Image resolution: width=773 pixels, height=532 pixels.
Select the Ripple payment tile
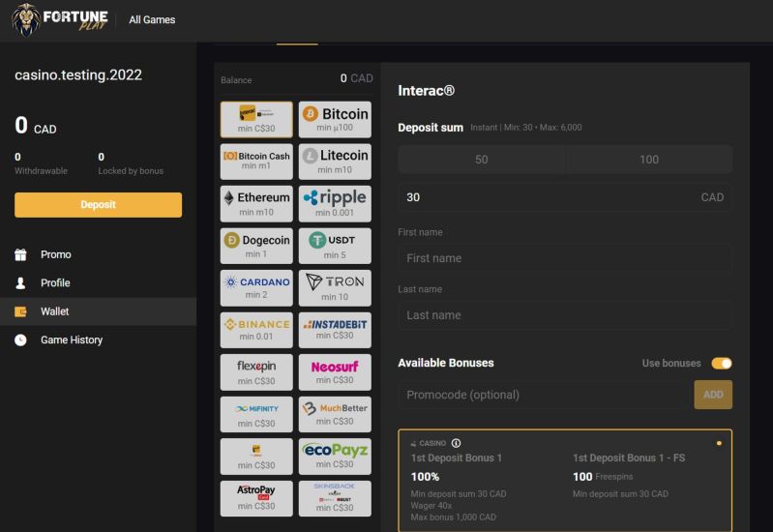(x=335, y=204)
